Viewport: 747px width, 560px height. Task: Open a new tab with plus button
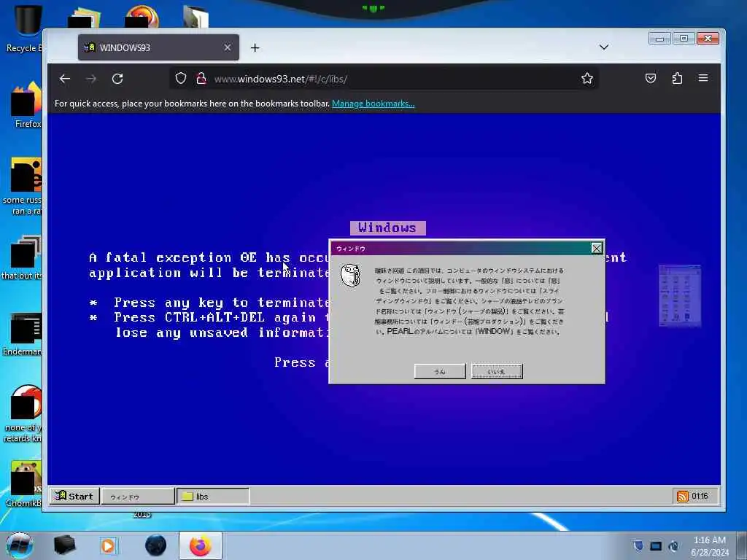255,47
